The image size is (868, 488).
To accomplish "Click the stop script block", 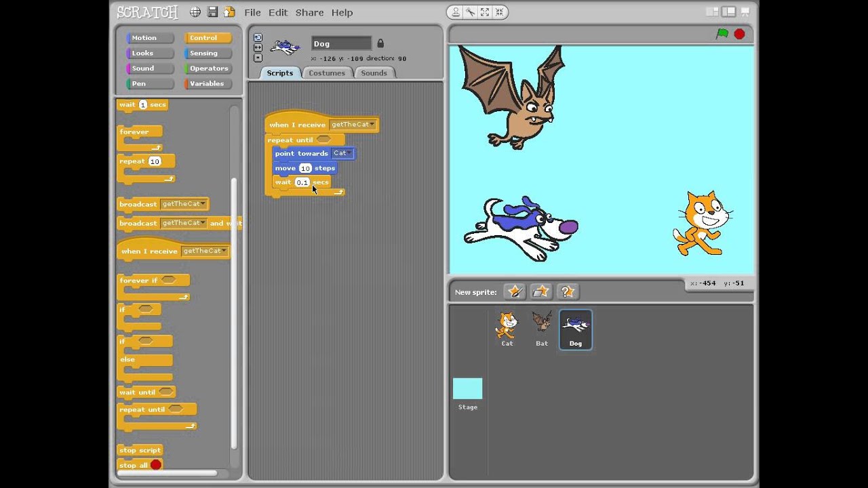I will (x=140, y=450).
